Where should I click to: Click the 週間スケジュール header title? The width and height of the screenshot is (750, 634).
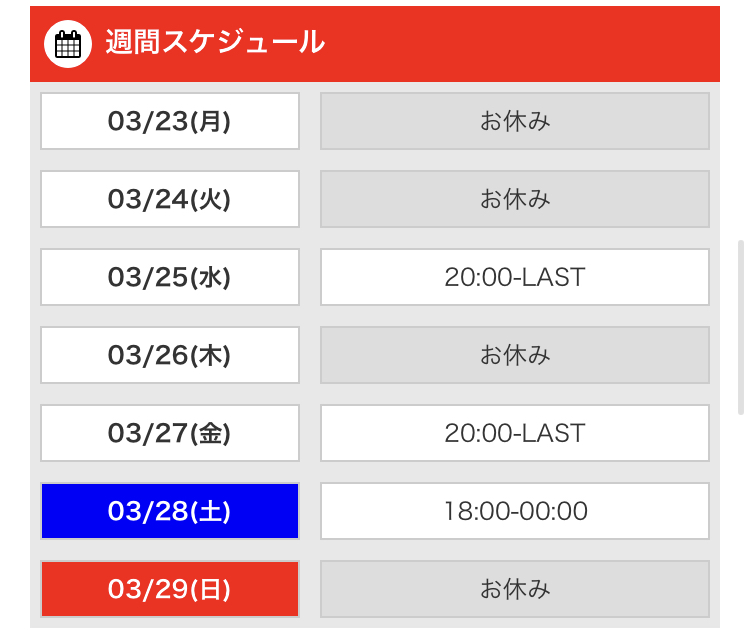[215, 42]
